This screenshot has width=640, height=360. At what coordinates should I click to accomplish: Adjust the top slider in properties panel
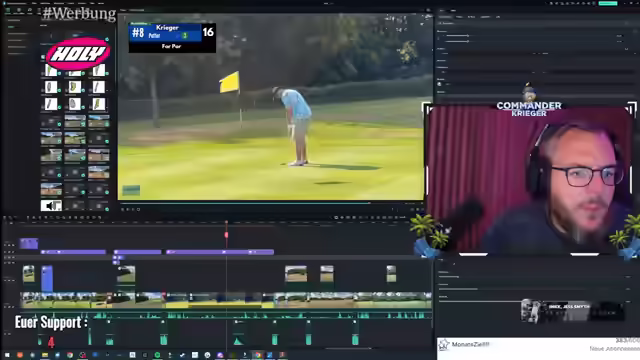point(468,36)
